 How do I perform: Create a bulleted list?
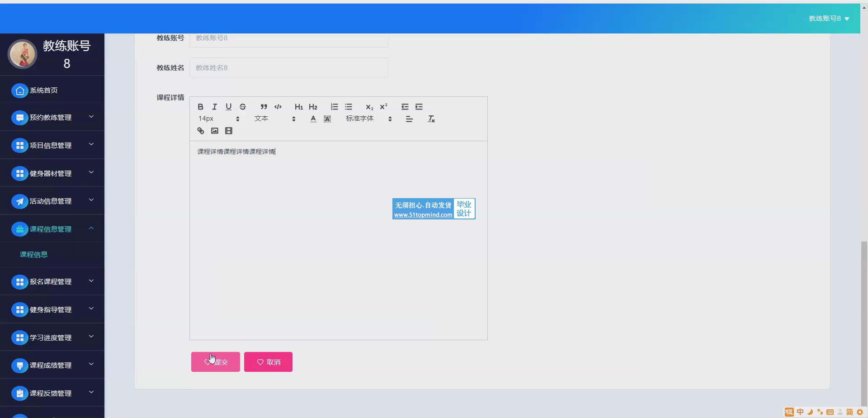348,107
